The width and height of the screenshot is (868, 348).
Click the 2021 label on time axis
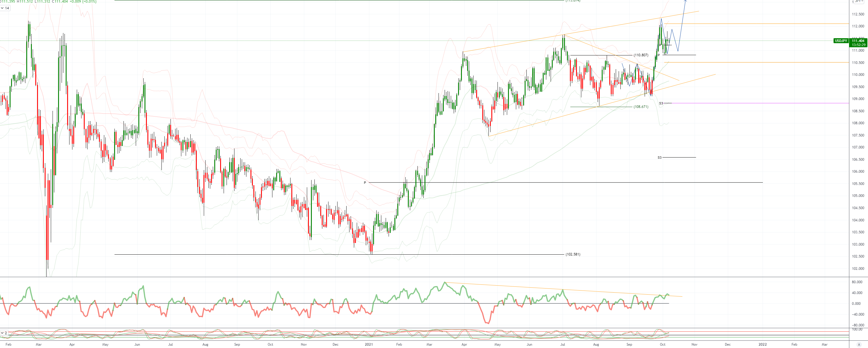(x=369, y=344)
